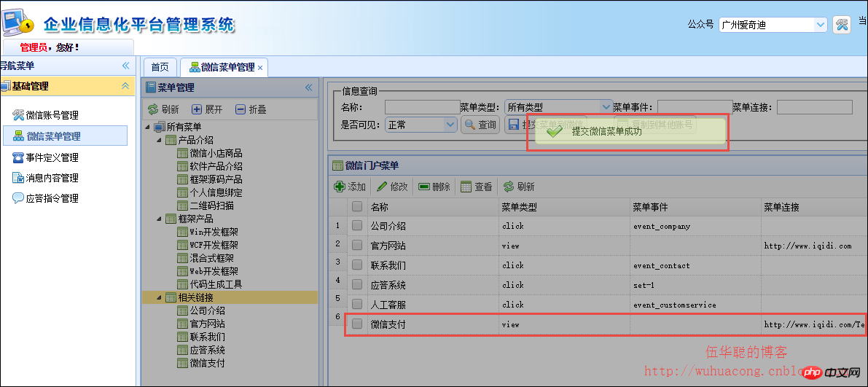
Task: Switch to the 首页 tab
Action: coord(160,67)
